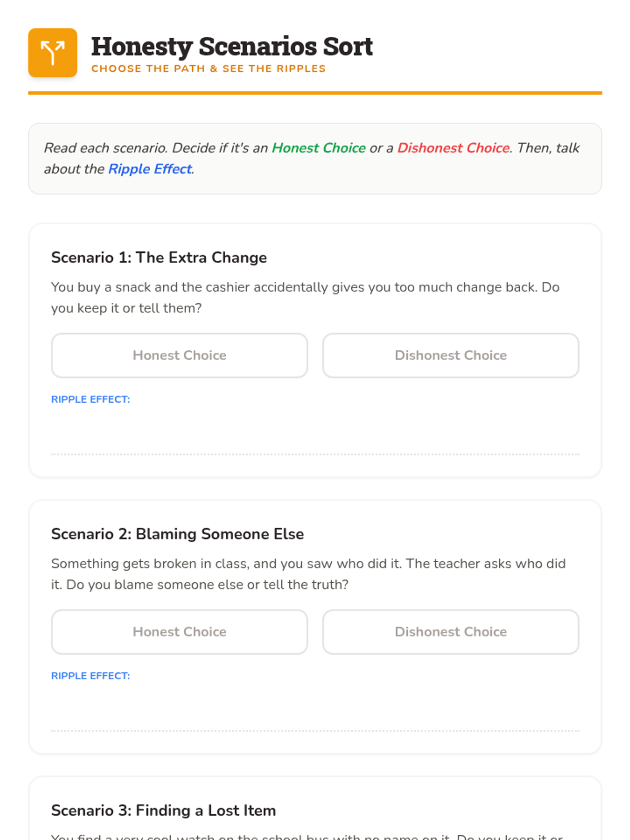
Task: Click the red "Dishonest Choice" text in the instructions
Action: click(453, 148)
